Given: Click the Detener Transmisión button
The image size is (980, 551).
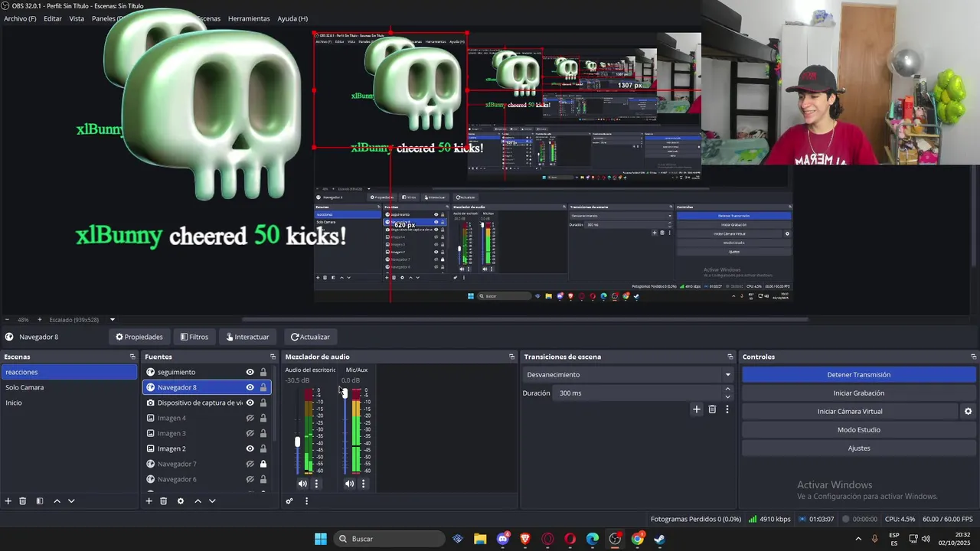Looking at the screenshot, I should [x=858, y=375].
